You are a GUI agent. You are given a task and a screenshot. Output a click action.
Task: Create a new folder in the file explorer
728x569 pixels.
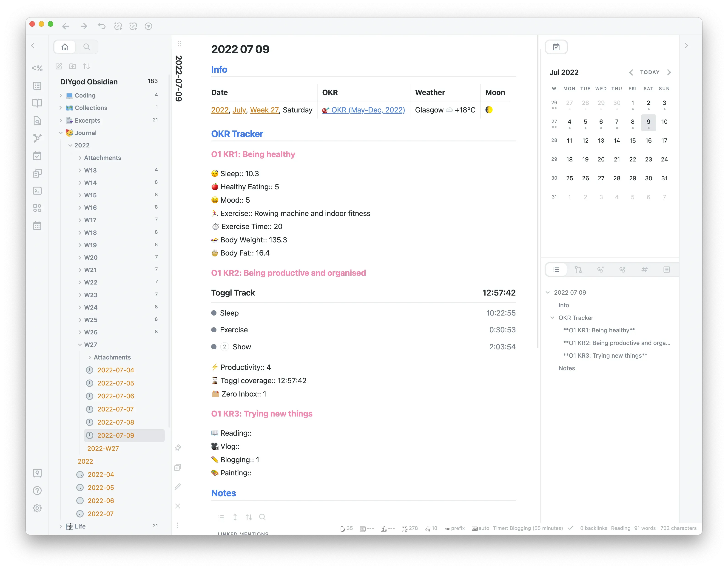click(x=73, y=66)
